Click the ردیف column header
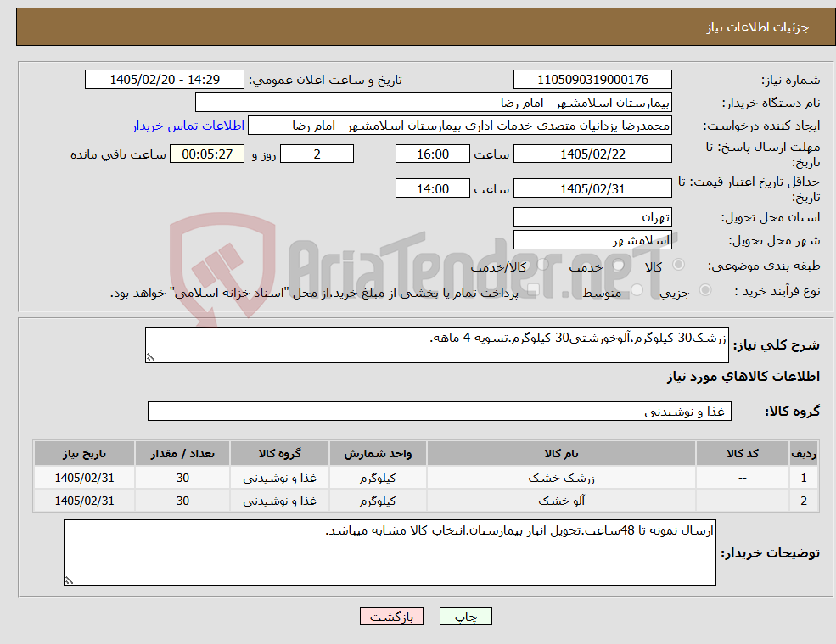The width and height of the screenshot is (836, 644). tap(804, 453)
